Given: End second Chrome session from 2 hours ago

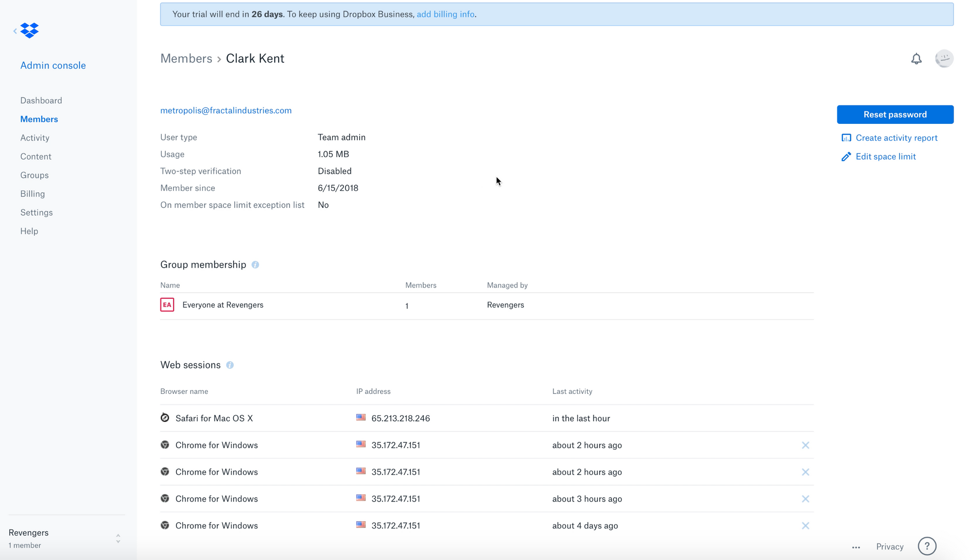Looking at the screenshot, I should click(x=805, y=472).
